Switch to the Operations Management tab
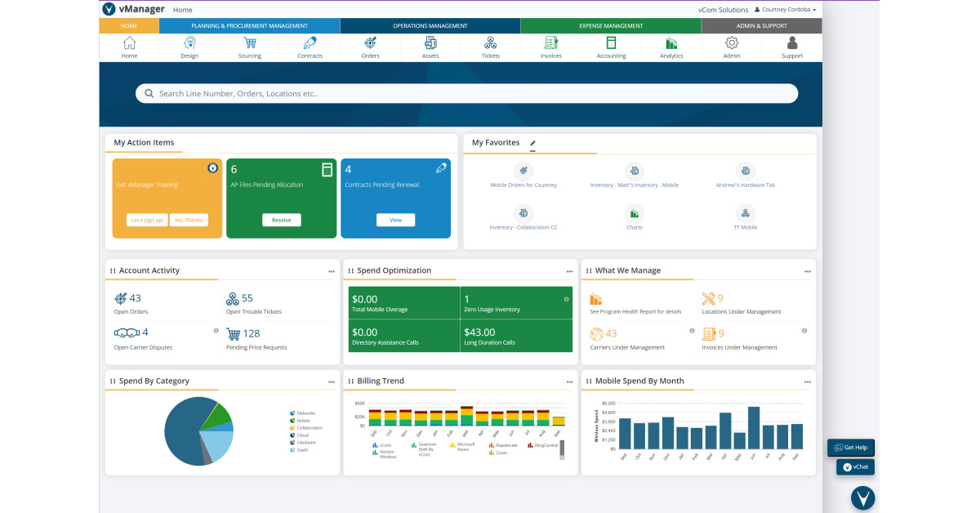The image size is (980, 513). [430, 25]
